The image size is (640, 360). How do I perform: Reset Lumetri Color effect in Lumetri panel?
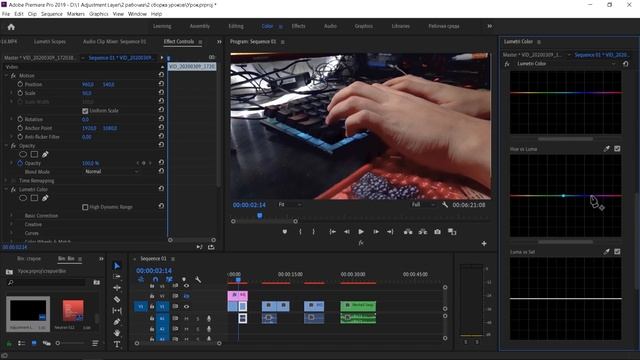625,64
